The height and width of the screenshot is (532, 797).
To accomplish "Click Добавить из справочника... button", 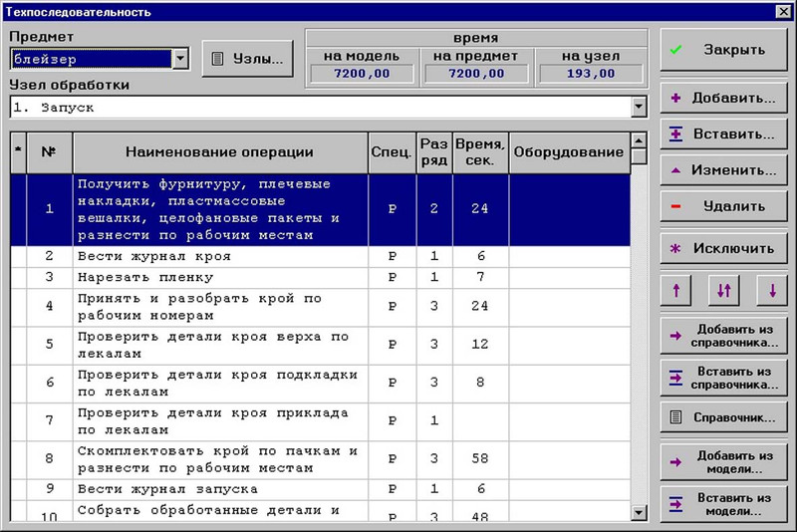I will coord(723,336).
